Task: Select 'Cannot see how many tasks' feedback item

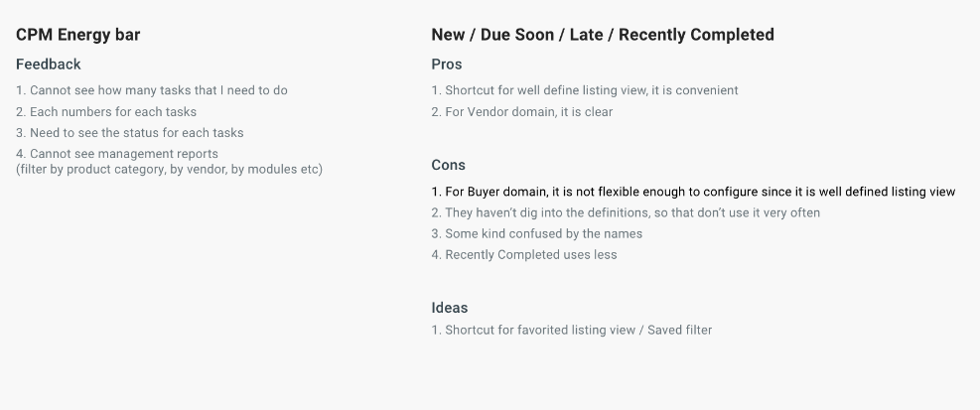Action: pos(151,90)
